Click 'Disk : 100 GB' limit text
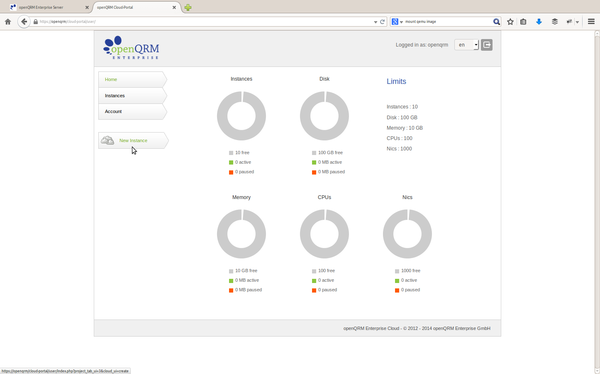 (402, 118)
